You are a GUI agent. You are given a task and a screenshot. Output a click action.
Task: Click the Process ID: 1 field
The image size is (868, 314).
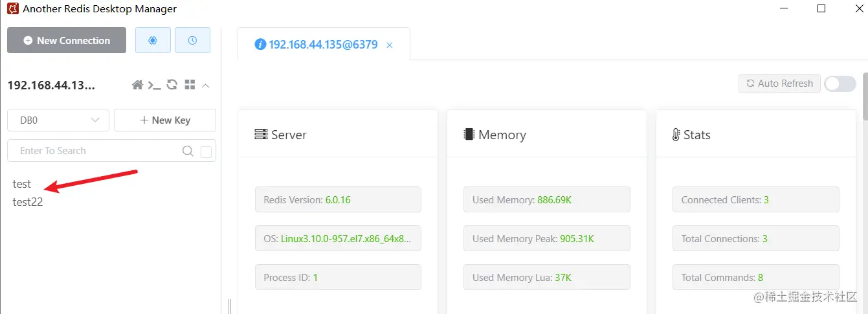click(338, 277)
